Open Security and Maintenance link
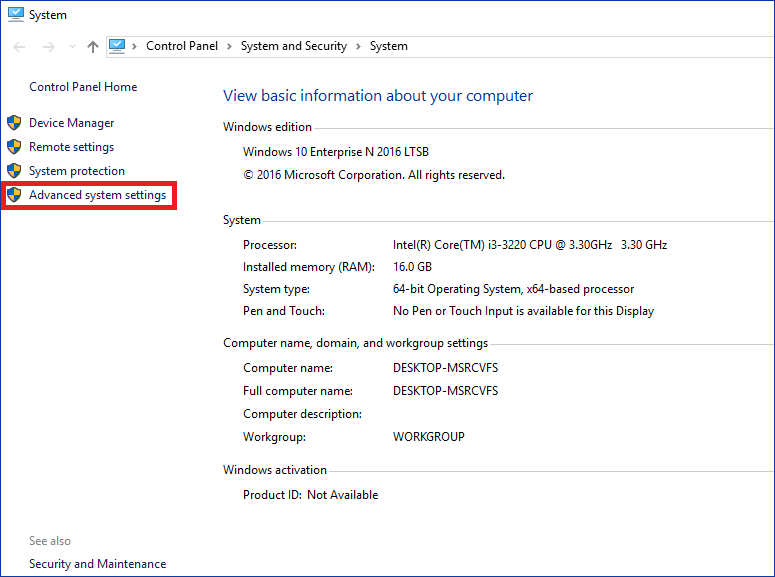This screenshot has height=577, width=775. pyautogui.click(x=97, y=564)
